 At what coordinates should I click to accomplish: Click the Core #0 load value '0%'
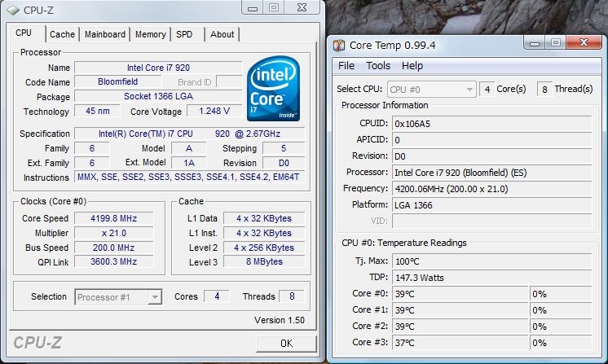click(x=561, y=294)
